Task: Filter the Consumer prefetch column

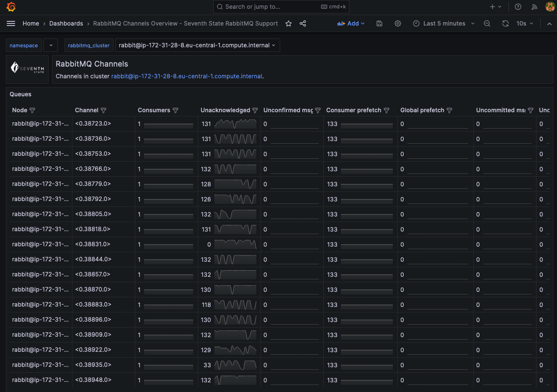Action: coord(387,111)
